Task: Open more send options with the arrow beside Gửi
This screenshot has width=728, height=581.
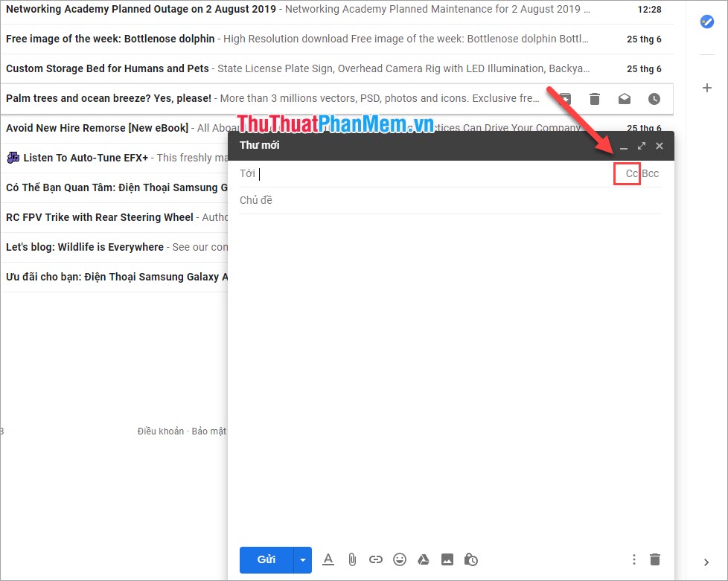Action: [302, 559]
